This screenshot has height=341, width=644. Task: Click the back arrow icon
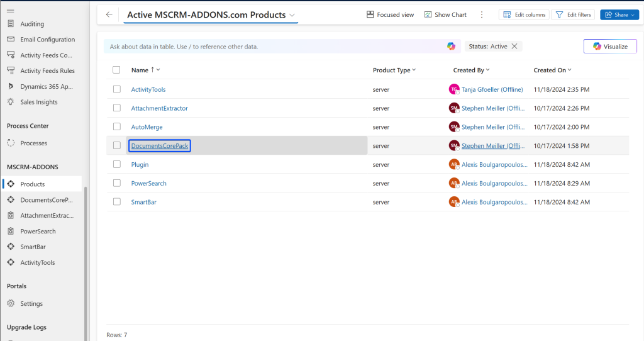(x=109, y=15)
